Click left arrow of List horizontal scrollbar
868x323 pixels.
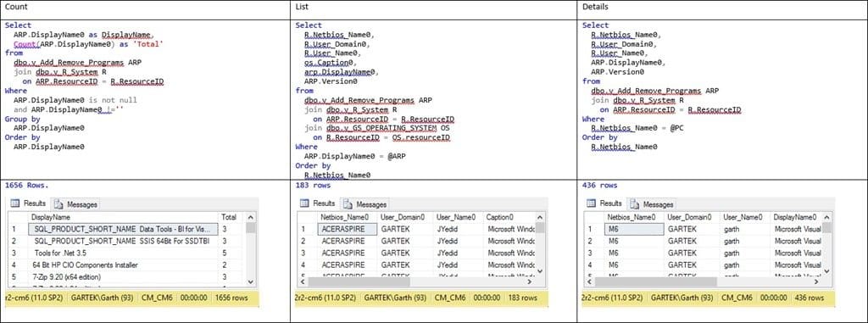[303, 281]
